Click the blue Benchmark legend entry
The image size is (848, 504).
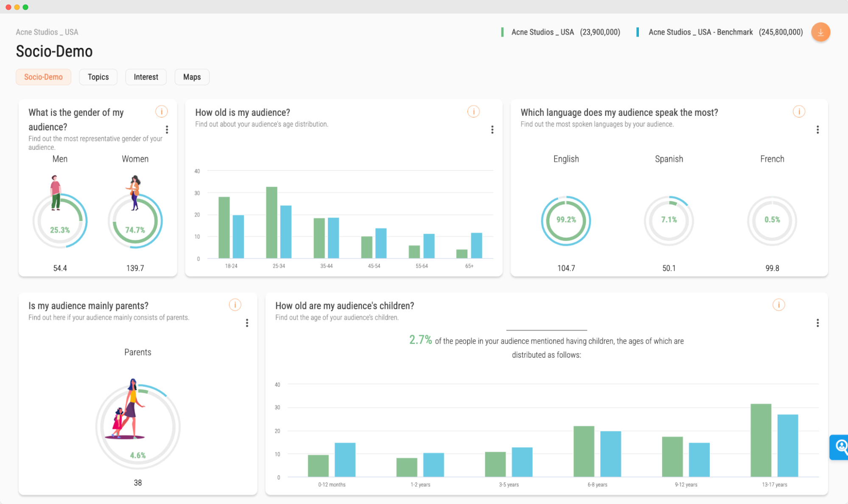(719, 32)
